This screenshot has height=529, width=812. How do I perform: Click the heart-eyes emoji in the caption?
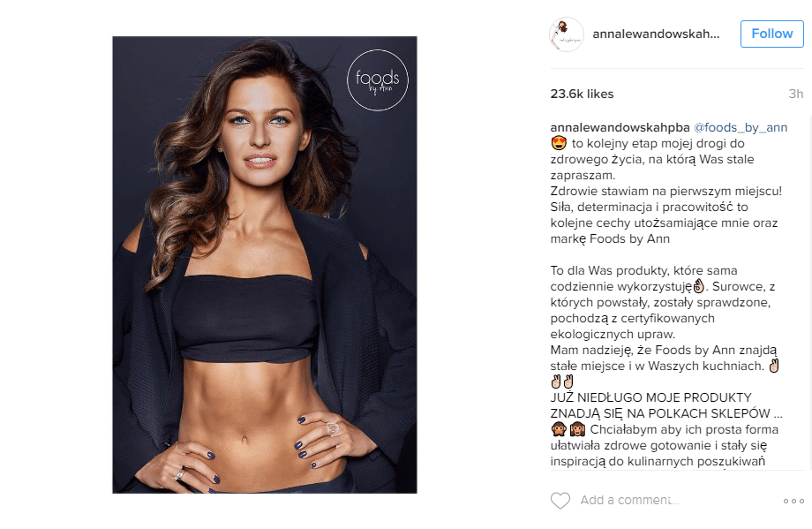click(x=559, y=143)
